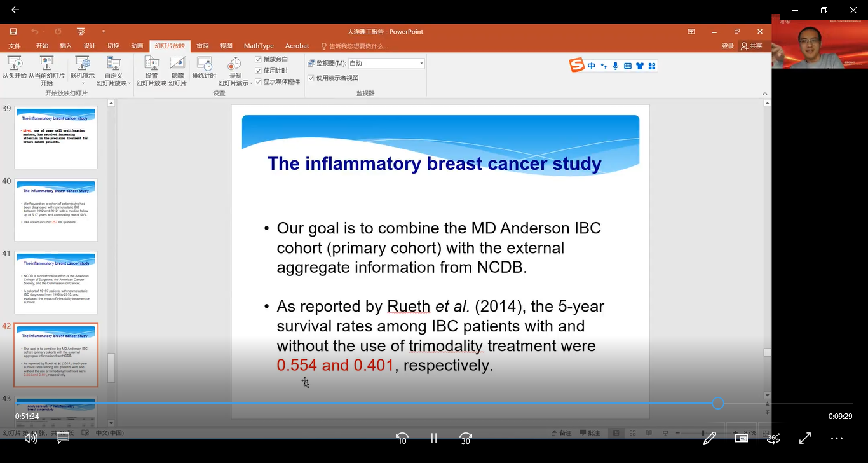Viewport: 868px width, 463px height.
Task: Toggle the Sogou 中 Chinese/English mode
Action: 592,66
